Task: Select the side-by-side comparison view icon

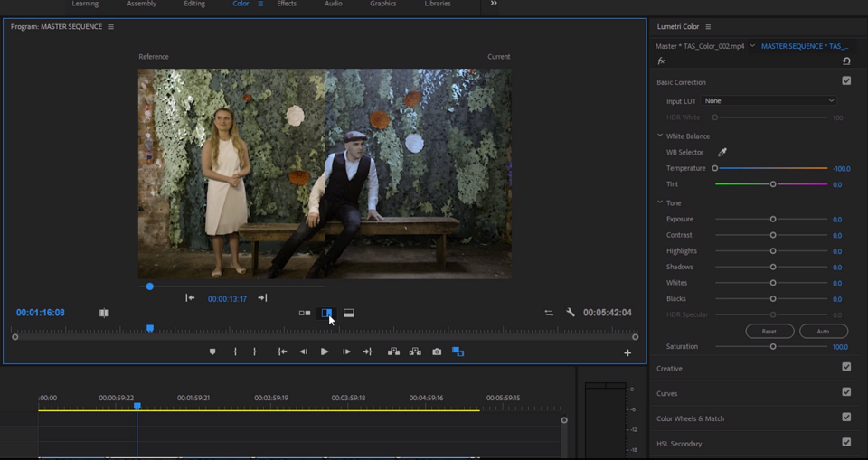Action: tap(305, 313)
